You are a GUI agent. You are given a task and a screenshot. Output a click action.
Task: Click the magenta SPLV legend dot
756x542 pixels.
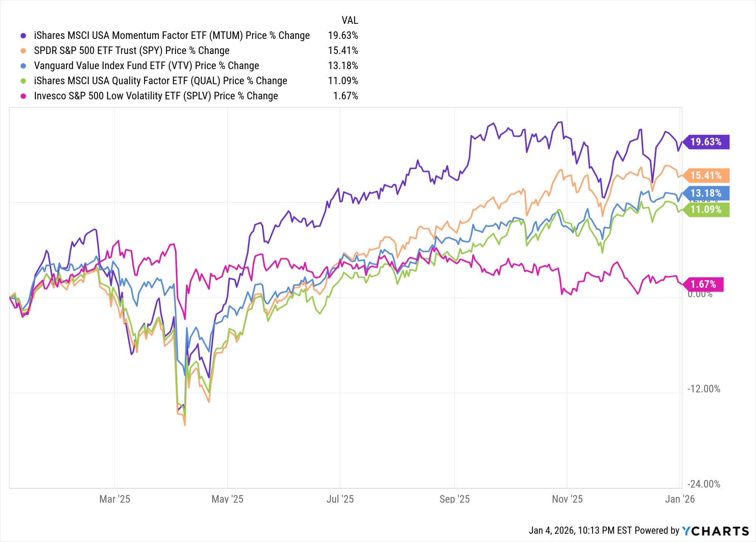(23, 96)
